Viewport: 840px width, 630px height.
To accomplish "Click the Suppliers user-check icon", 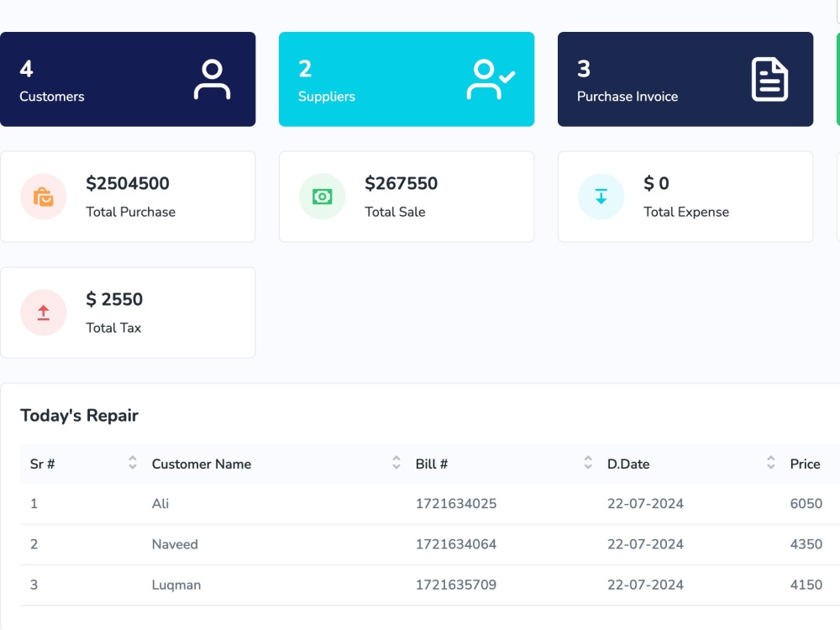I will (491, 79).
